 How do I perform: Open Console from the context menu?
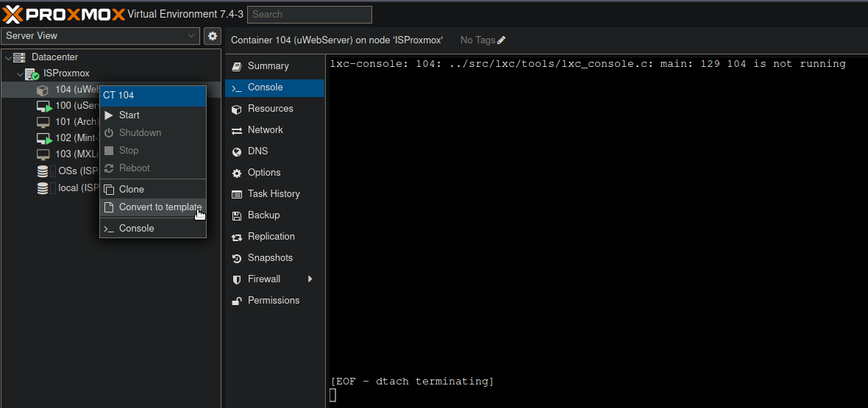tap(153, 228)
